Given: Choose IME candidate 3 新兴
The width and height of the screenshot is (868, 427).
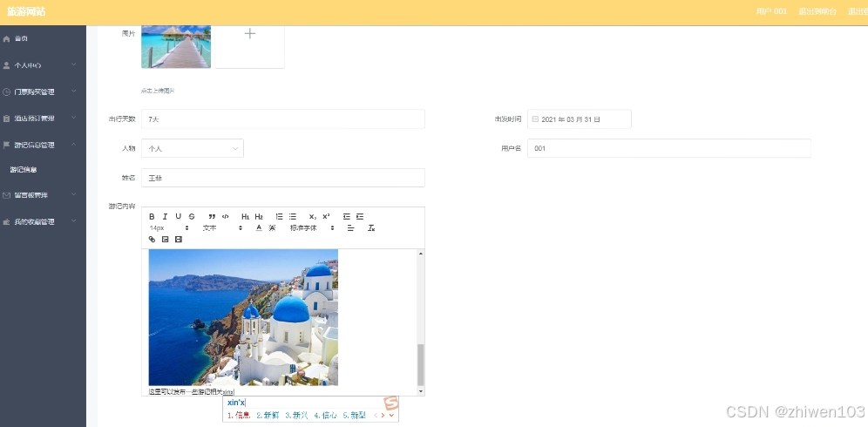Looking at the screenshot, I should point(296,416).
